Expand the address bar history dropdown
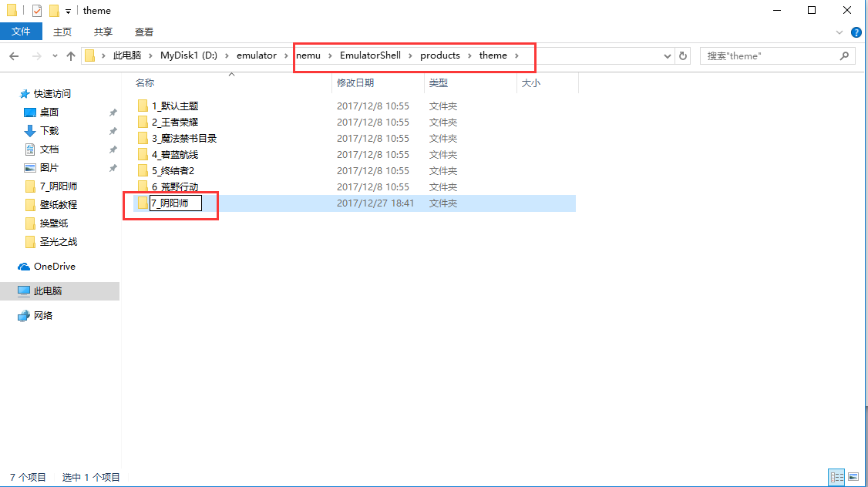The width and height of the screenshot is (868, 487). point(668,55)
